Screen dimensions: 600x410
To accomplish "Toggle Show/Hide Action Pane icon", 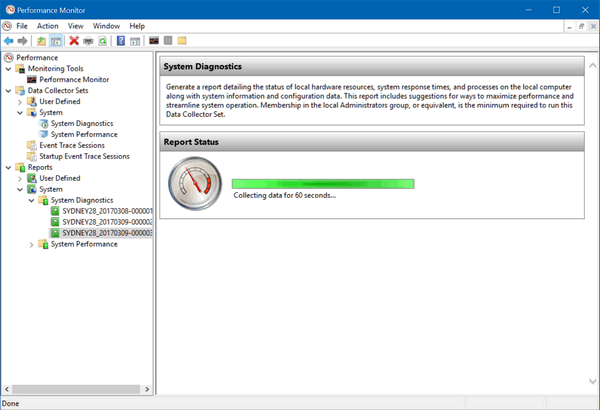I will coord(135,41).
